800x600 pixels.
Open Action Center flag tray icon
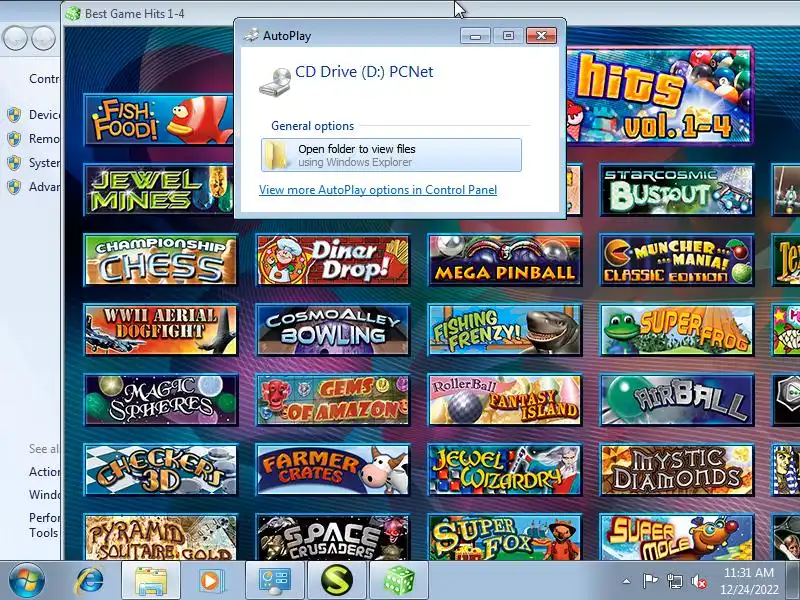649,581
